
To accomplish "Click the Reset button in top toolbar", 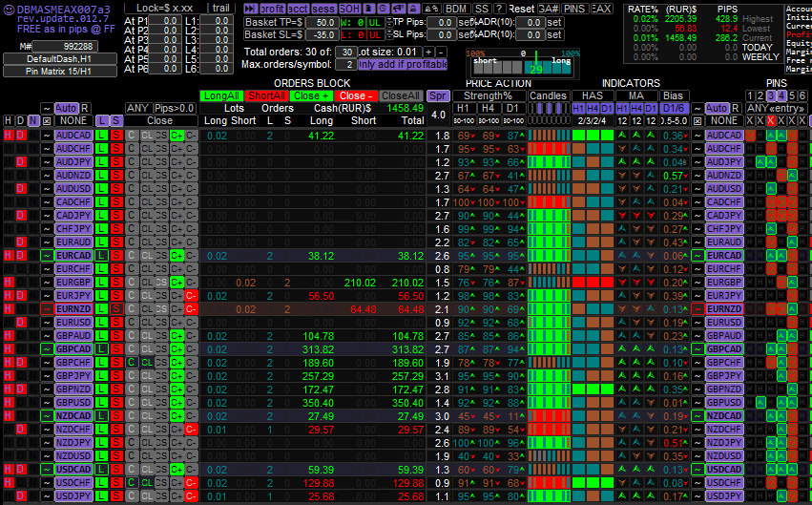I will click(x=521, y=9).
